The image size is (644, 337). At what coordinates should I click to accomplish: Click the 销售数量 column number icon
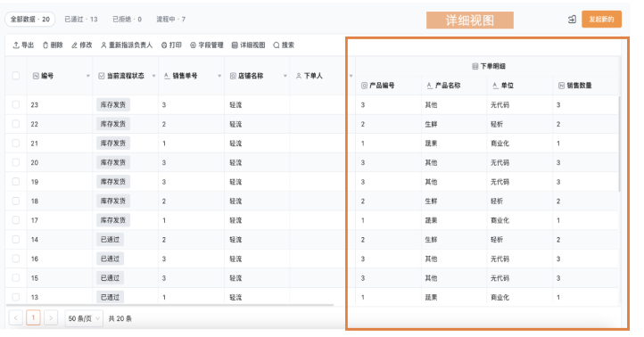[561, 86]
